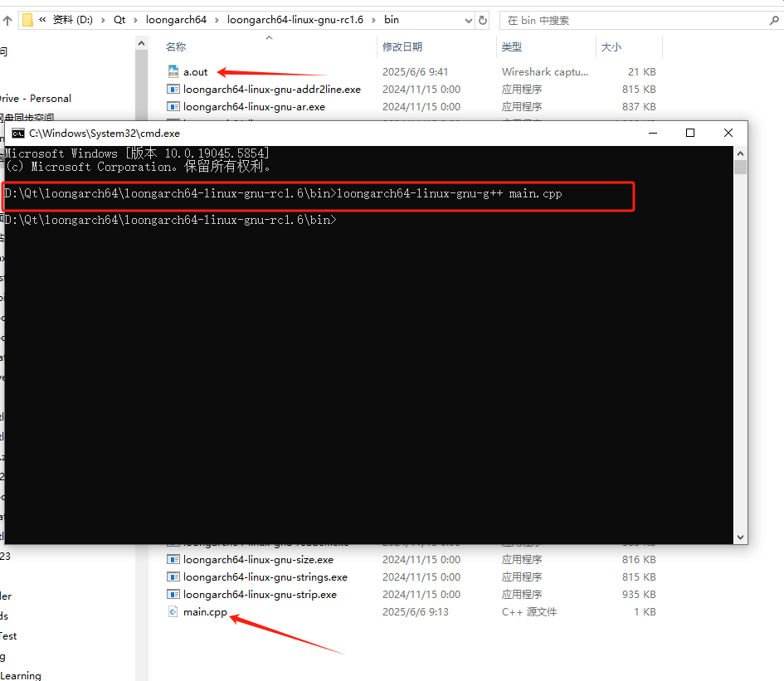
Task: Click the a.out file icon
Action: click(x=173, y=71)
